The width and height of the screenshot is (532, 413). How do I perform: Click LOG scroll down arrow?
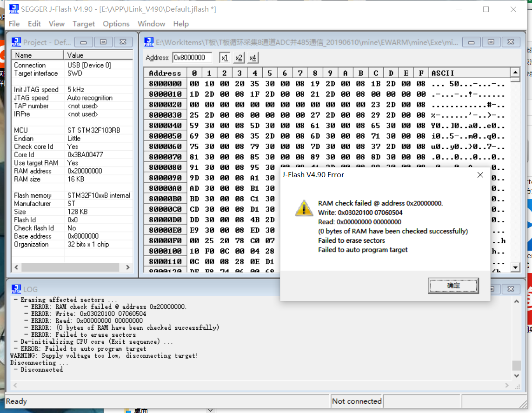click(x=516, y=376)
